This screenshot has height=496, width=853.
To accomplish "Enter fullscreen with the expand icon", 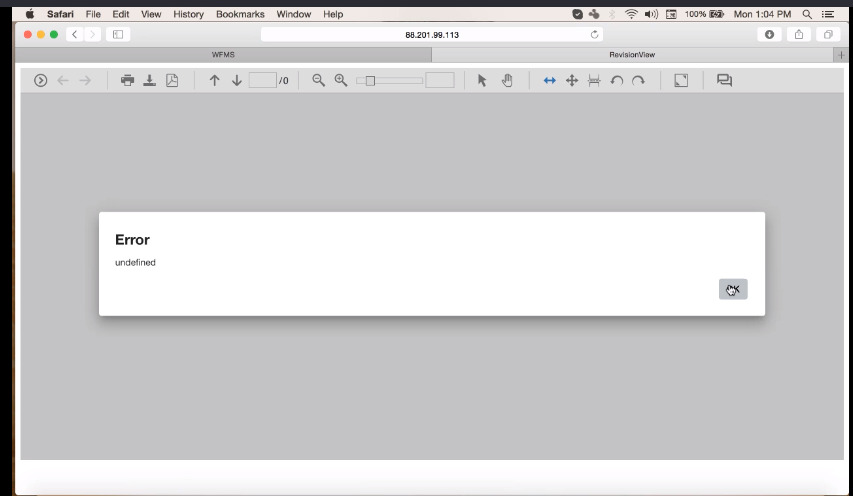I will [681, 80].
